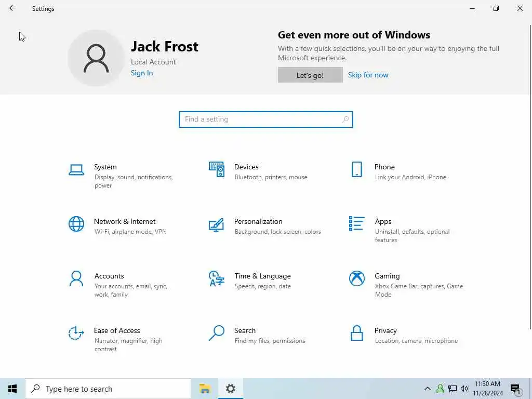This screenshot has width=532, height=399.
Task: Click the Network & Internet title
Action: (x=125, y=221)
